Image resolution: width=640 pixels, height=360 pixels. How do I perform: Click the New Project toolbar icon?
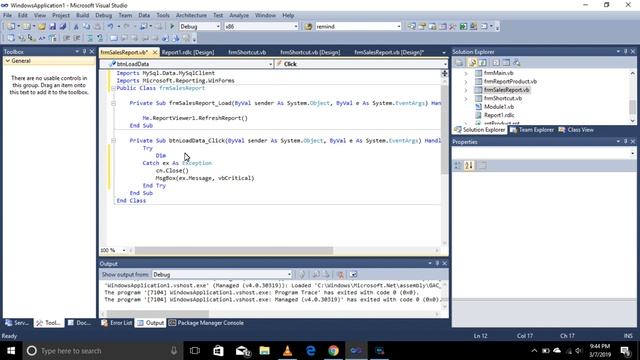click(11, 27)
